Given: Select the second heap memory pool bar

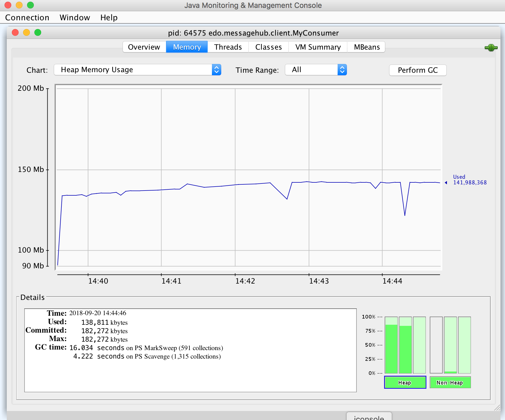Looking at the screenshot, I should click(405, 345).
